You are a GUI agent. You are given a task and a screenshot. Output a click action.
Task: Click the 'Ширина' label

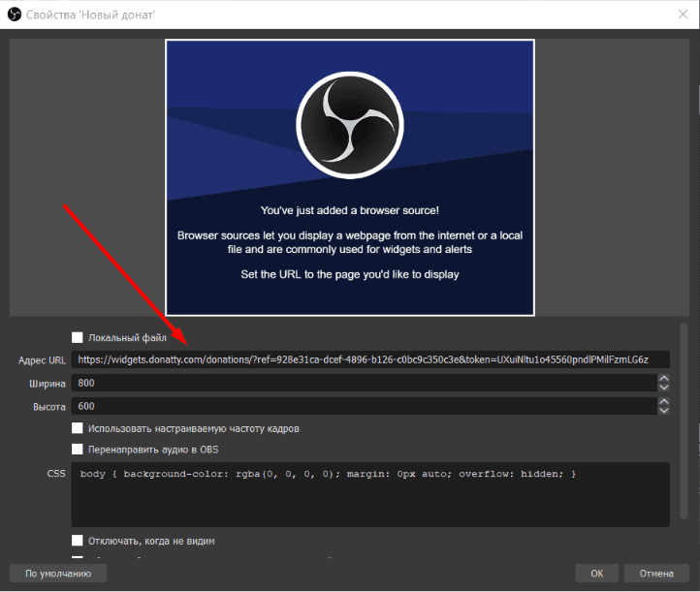[x=48, y=384]
